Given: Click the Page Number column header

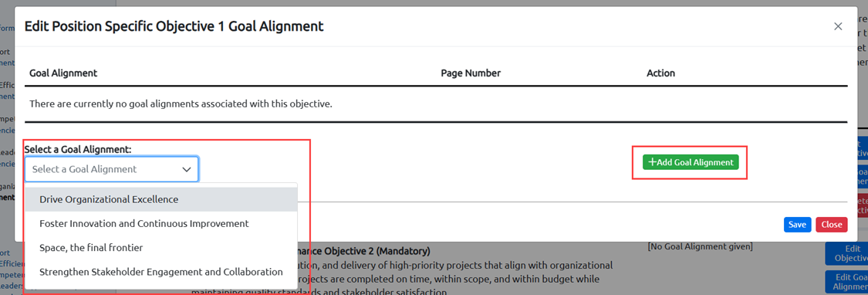Looking at the screenshot, I should pyautogui.click(x=471, y=73).
